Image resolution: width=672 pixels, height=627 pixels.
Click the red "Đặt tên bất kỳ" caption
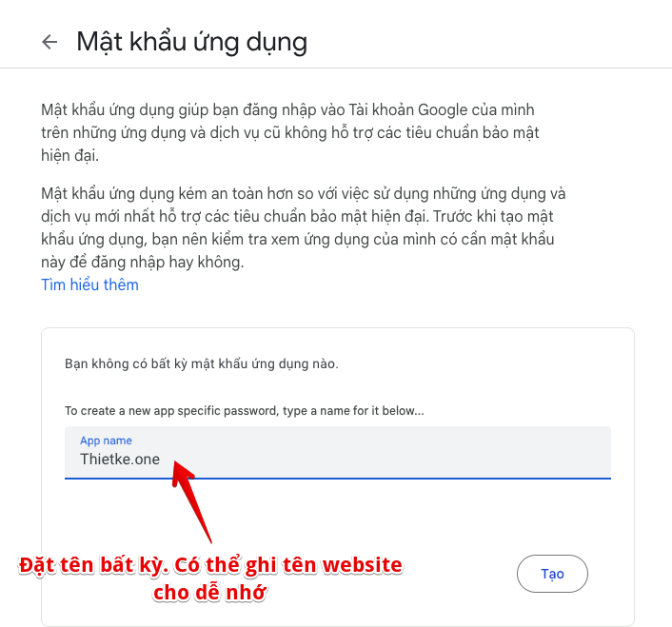coord(93,565)
